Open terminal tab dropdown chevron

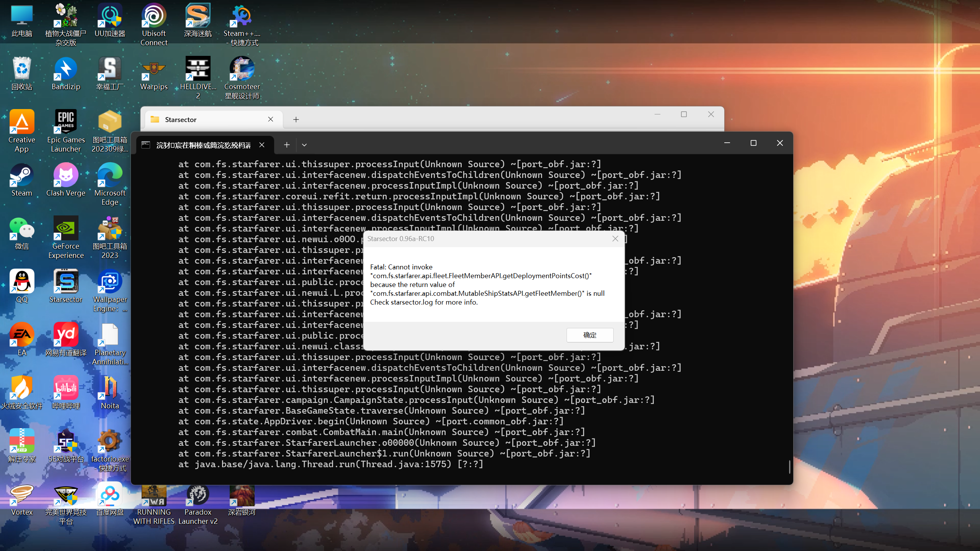[x=304, y=145]
